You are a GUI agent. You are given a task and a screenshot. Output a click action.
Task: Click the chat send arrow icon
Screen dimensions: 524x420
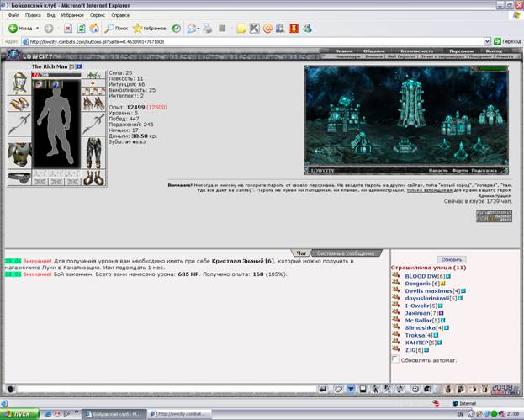(x=323, y=389)
